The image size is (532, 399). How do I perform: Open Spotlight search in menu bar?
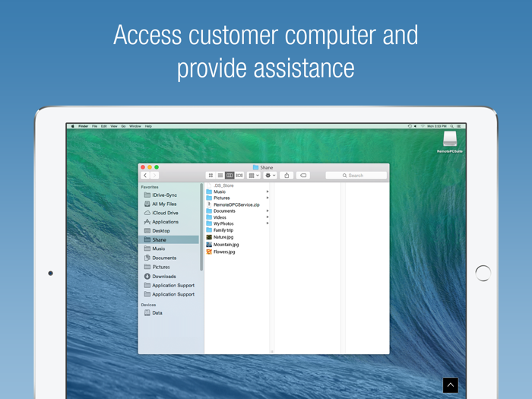click(x=452, y=126)
